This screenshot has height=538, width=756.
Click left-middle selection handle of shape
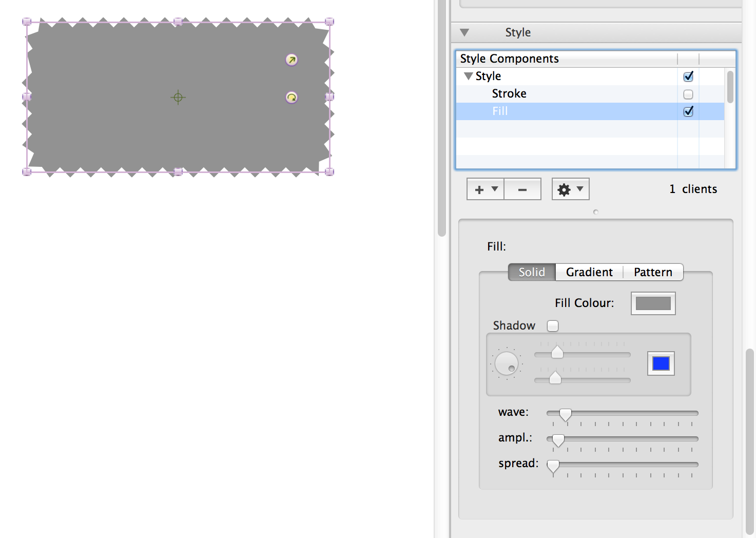coord(27,97)
